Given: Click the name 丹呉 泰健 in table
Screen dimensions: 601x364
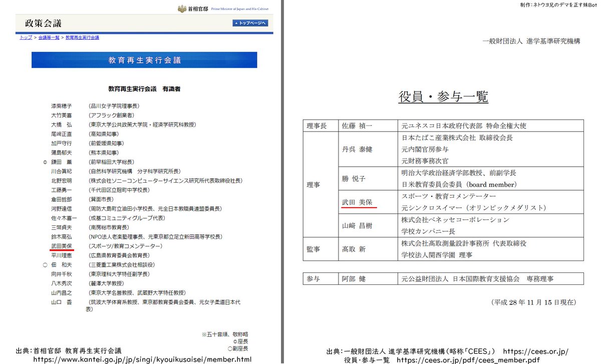Looking at the screenshot, I should click(x=357, y=149).
